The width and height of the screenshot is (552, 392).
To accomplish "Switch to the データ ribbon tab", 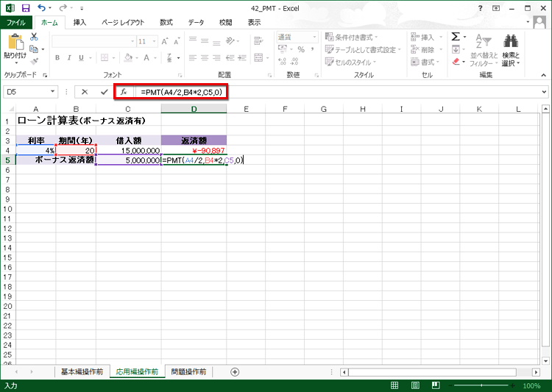I will pos(196,23).
